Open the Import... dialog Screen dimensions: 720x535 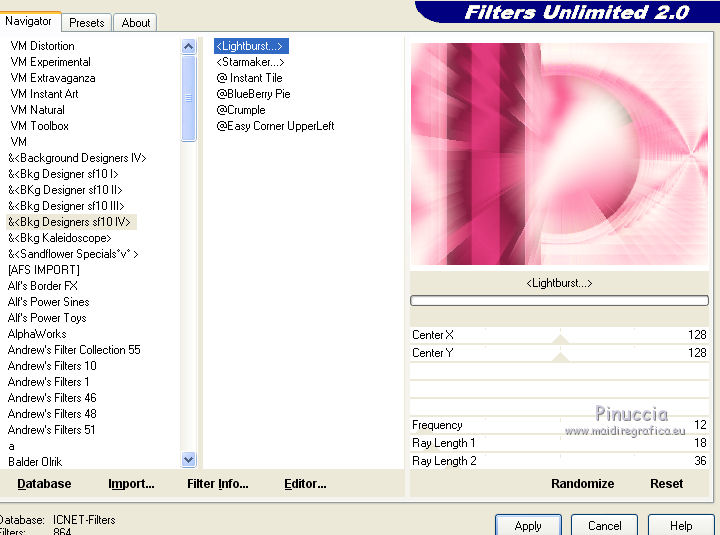point(131,484)
